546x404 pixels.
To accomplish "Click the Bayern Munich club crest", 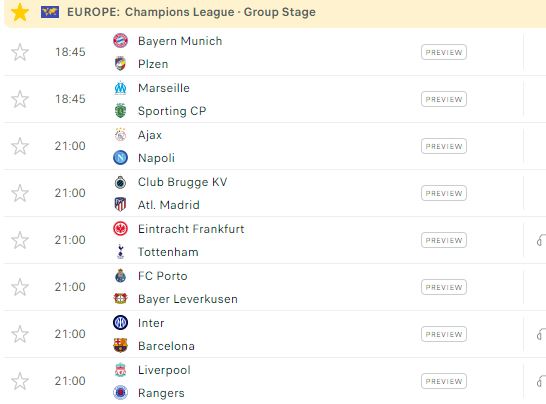I will click(120, 41).
